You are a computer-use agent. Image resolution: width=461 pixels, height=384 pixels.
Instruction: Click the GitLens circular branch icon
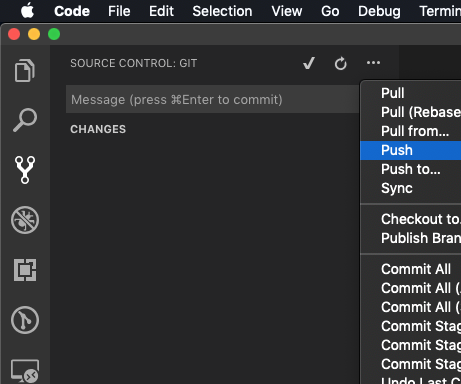click(x=25, y=320)
